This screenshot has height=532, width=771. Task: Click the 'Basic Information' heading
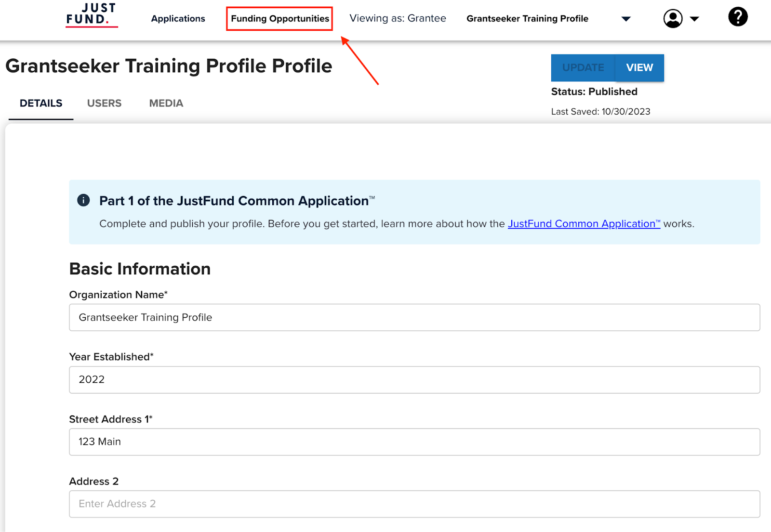click(x=140, y=269)
